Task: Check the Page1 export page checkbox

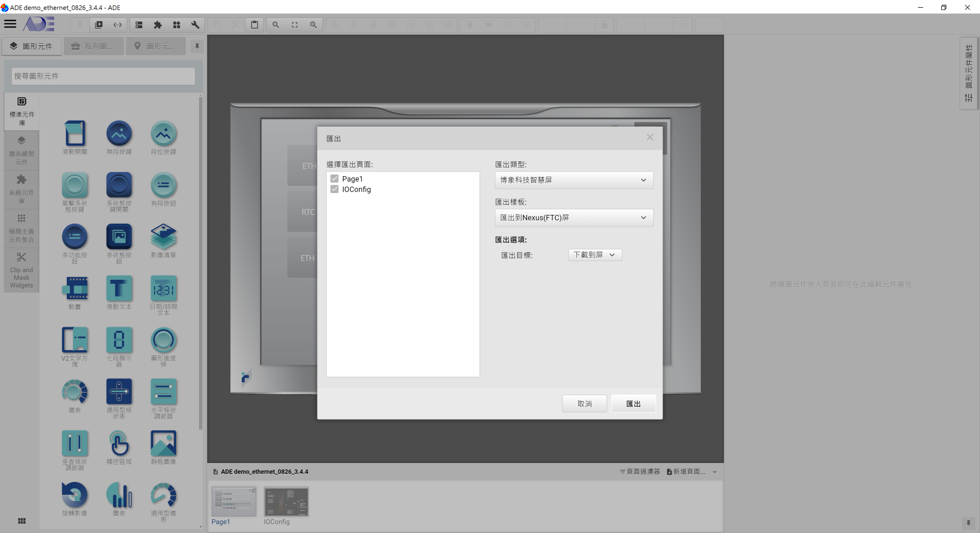Action: (x=334, y=179)
